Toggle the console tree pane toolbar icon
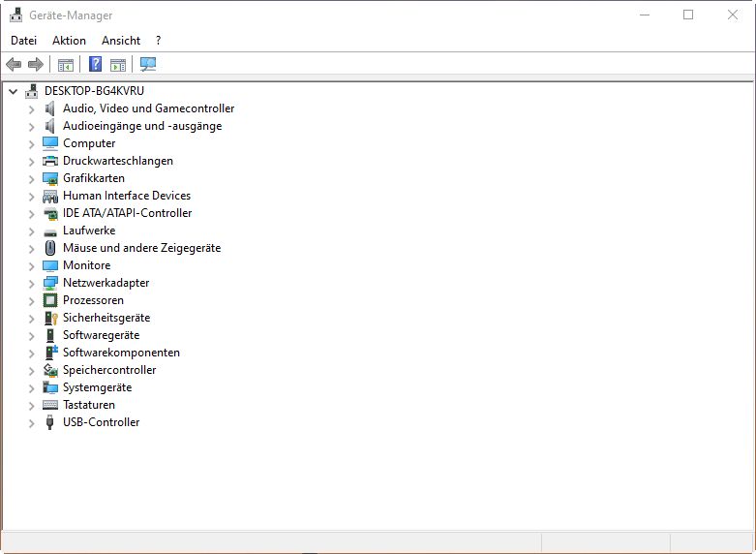The height and width of the screenshot is (554, 756). pyautogui.click(x=66, y=65)
